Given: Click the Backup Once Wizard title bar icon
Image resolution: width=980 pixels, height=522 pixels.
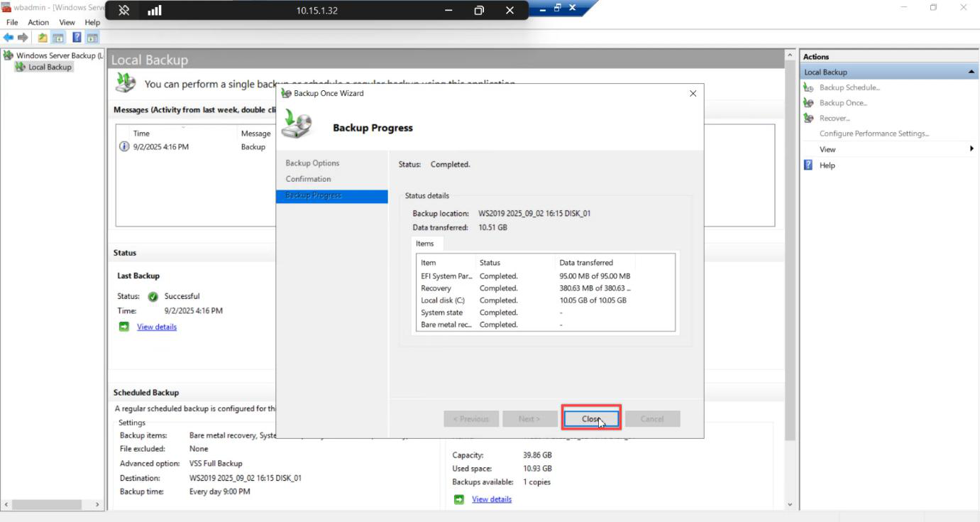Looking at the screenshot, I should pos(286,93).
